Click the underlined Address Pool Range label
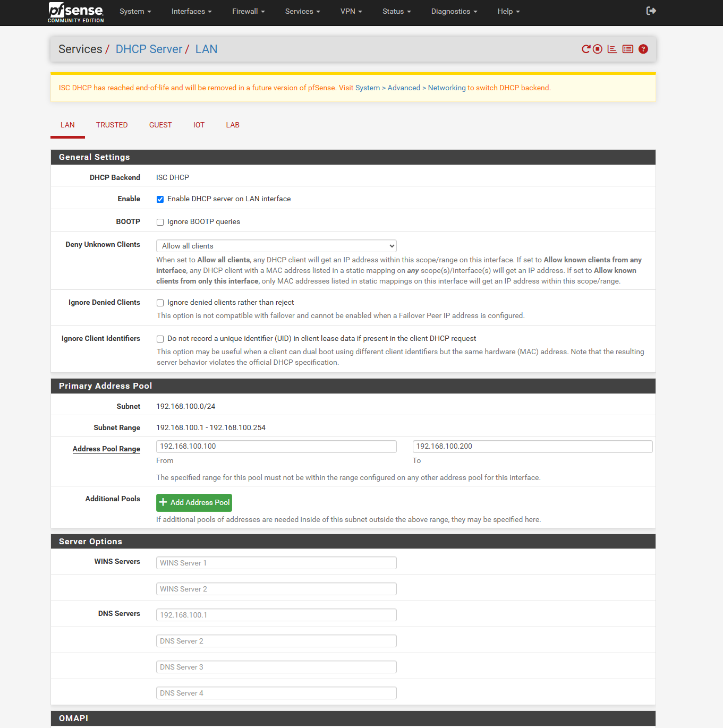Screen dimensions: 723x728 click(106, 449)
